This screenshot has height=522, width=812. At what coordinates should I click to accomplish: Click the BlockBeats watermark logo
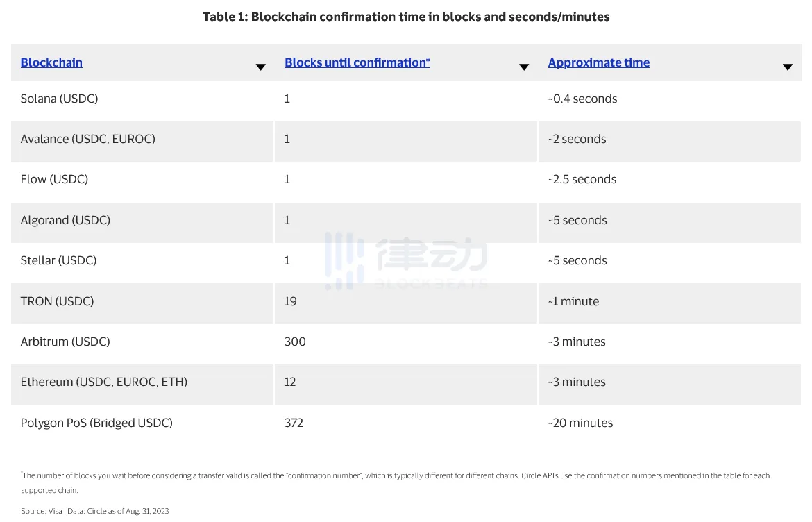(x=406, y=261)
